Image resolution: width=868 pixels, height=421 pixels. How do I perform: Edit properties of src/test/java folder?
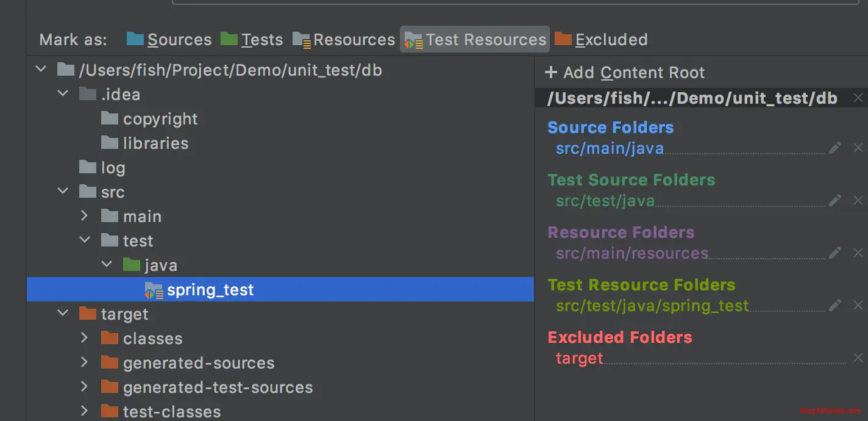click(x=835, y=200)
